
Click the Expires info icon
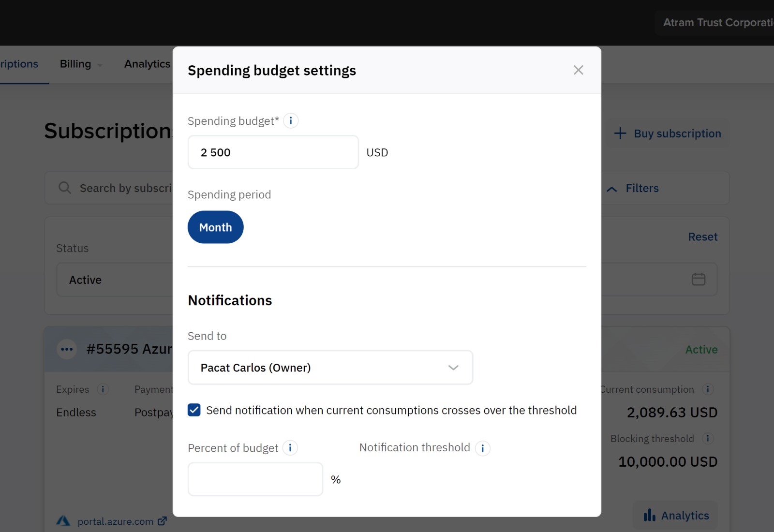point(103,389)
